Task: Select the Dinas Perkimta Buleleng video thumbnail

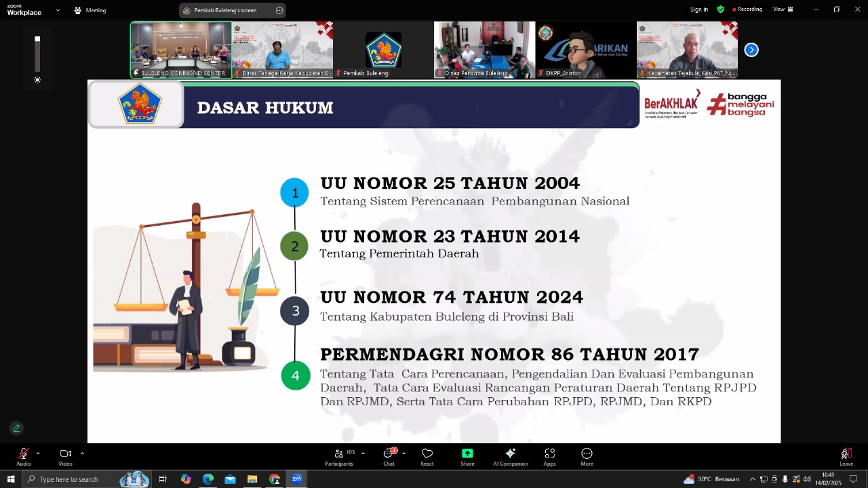Action: coord(484,49)
